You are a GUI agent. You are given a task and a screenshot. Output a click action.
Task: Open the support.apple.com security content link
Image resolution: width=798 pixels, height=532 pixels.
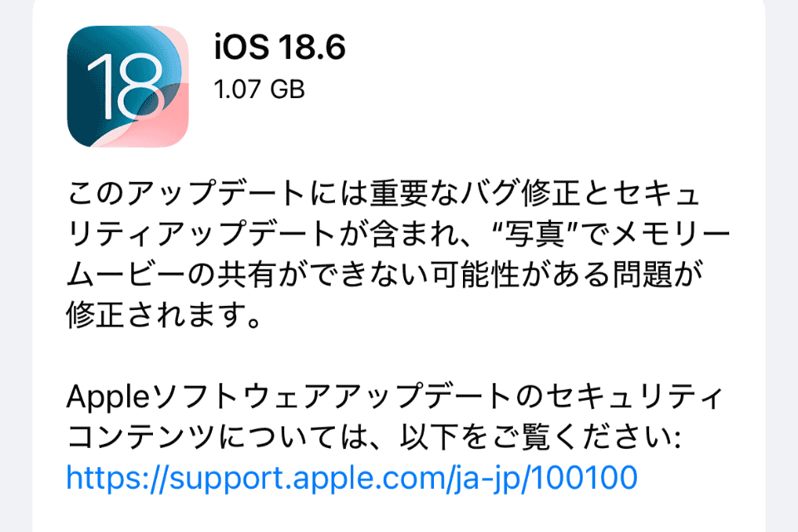352,478
